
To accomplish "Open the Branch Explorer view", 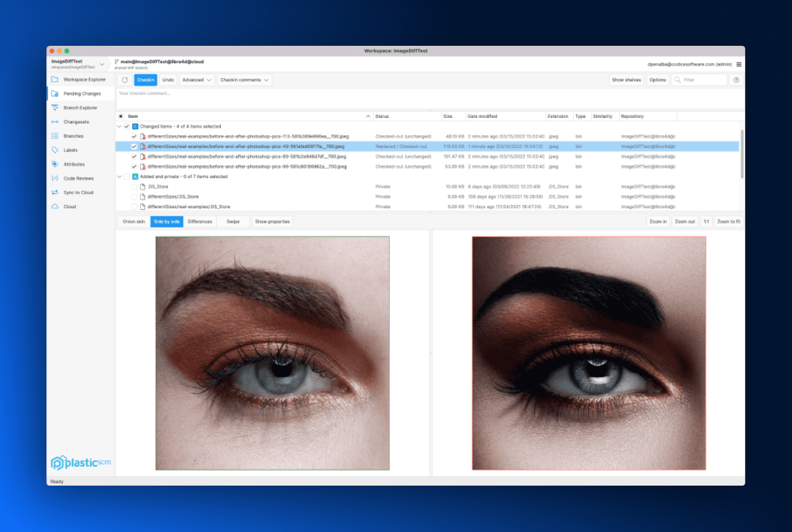I will point(80,108).
